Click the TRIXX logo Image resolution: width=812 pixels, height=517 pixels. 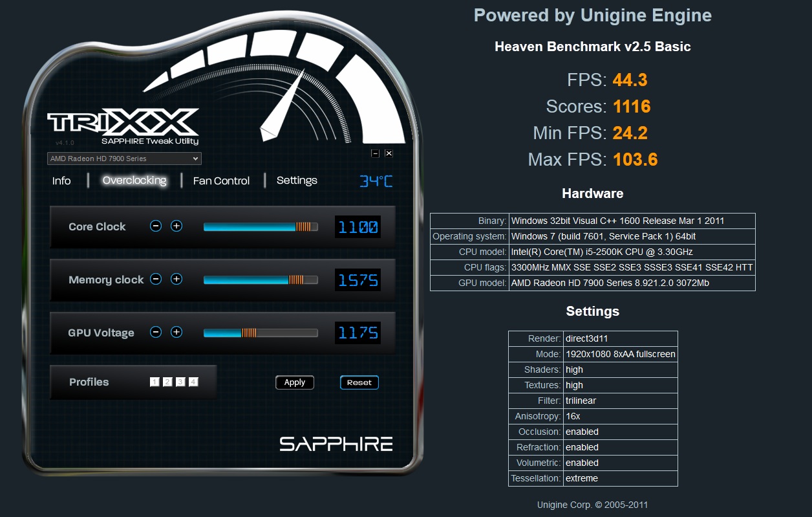pos(123,124)
